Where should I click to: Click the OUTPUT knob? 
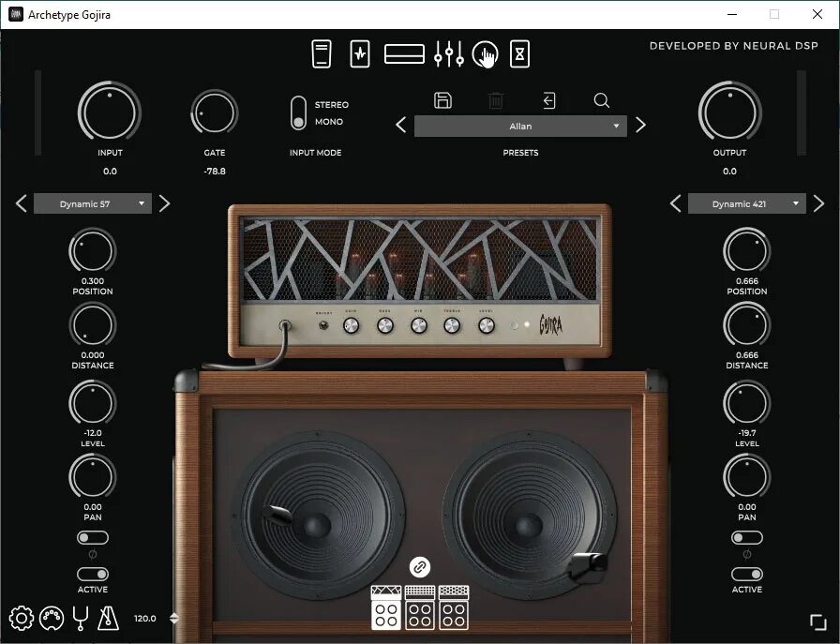pyautogui.click(x=729, y=112)
